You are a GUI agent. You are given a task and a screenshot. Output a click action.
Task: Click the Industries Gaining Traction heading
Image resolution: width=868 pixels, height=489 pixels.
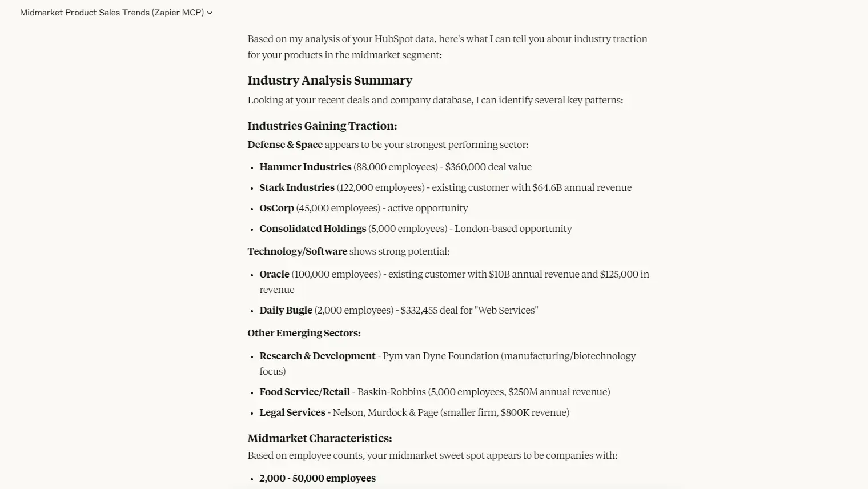322,126
